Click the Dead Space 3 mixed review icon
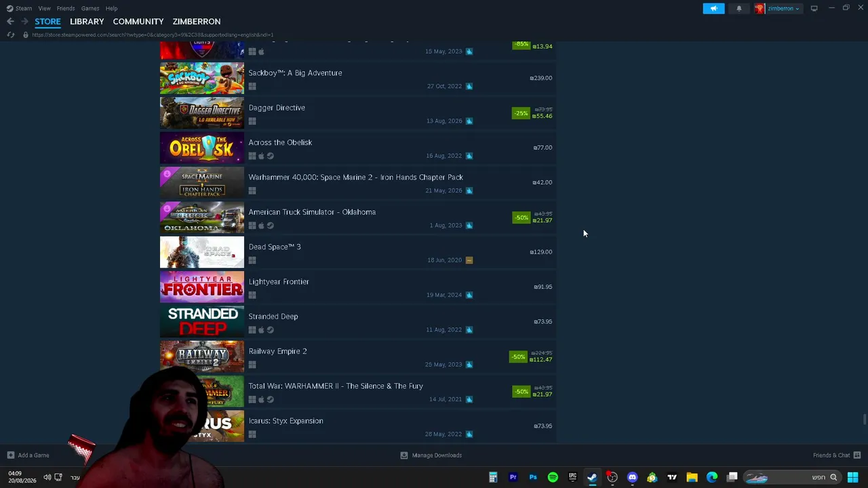 tap(469, 260)
